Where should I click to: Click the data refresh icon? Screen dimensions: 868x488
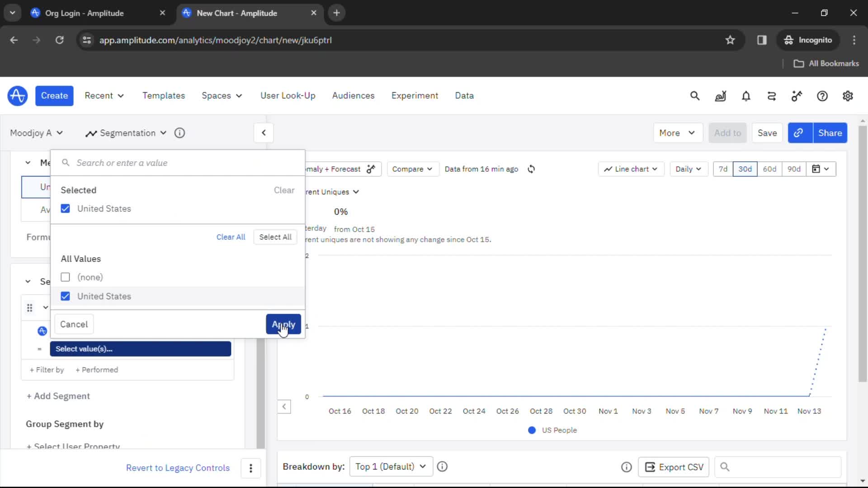(x=531, y=169)
